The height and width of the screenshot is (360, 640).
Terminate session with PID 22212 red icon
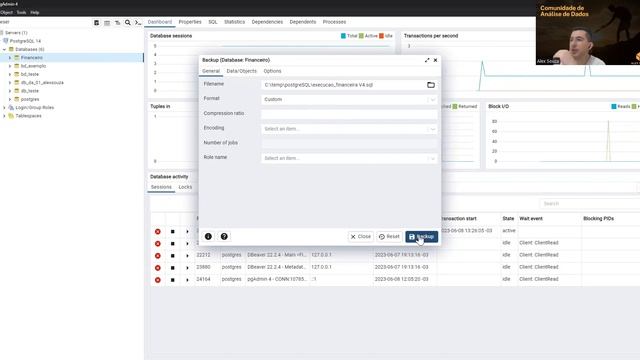point(158,256)
